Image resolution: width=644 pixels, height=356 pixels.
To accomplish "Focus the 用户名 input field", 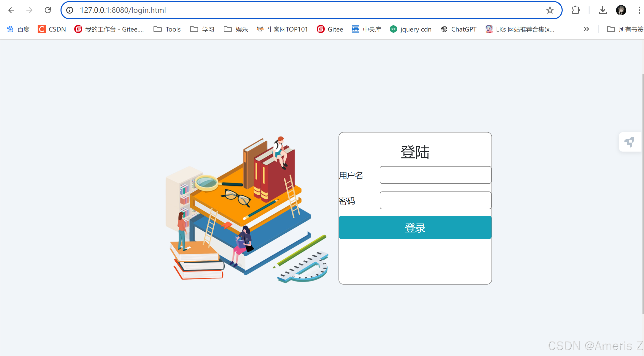I will (435, 175).
